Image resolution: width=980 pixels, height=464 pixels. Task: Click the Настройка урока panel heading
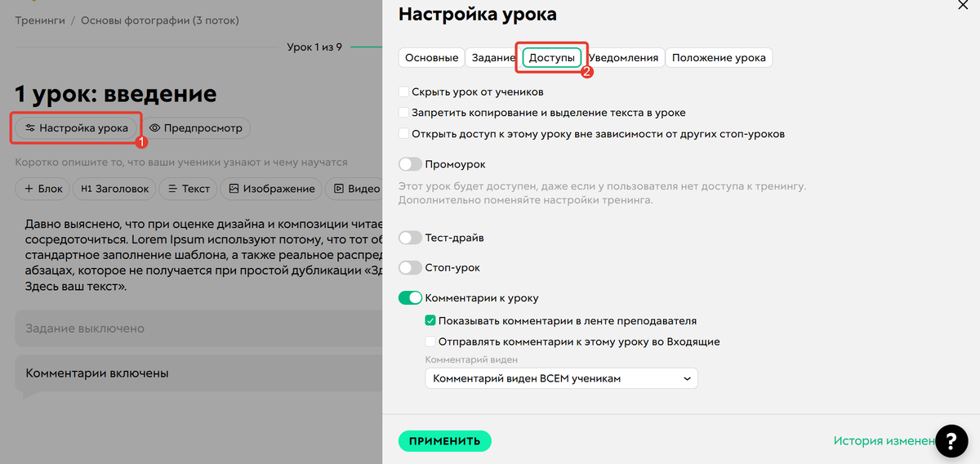point(478,14)
